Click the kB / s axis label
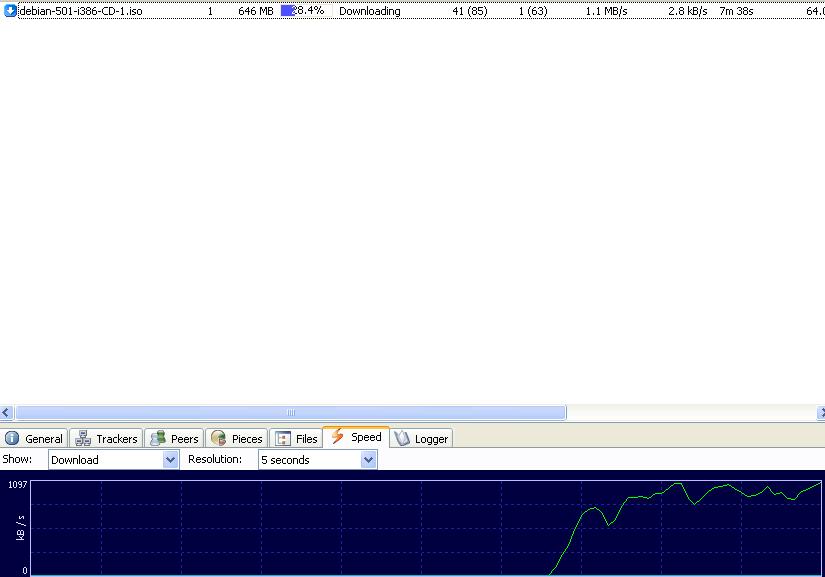The image size is (825, 577). click(x=21, y=528)
